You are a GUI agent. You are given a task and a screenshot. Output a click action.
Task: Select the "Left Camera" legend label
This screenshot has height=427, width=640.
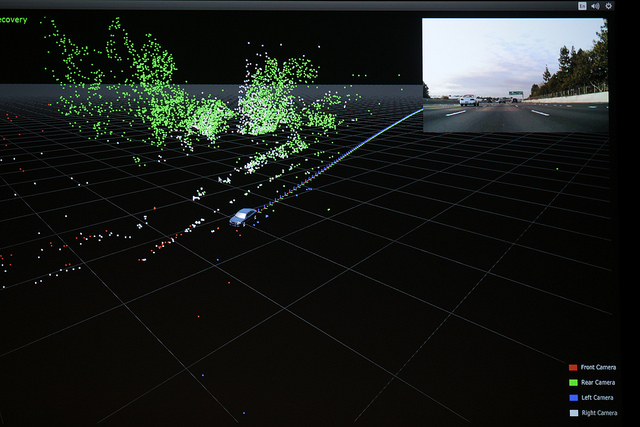tap(597, 398)
